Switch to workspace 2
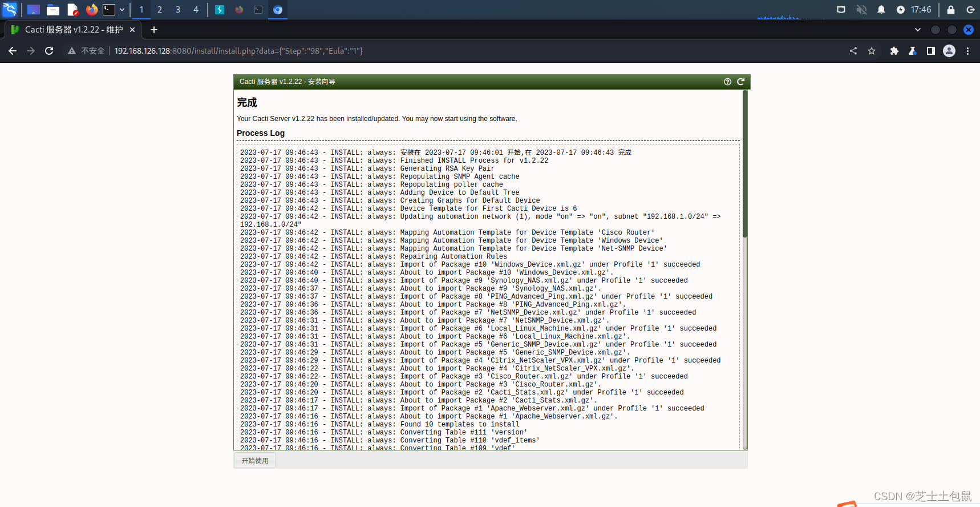The width and height of the screenshot is (980, 507). point(160,10)
